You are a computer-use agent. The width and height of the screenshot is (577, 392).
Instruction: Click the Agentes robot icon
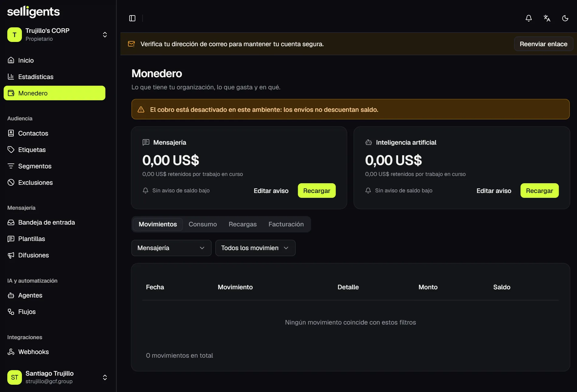click(x=11, y=295)
